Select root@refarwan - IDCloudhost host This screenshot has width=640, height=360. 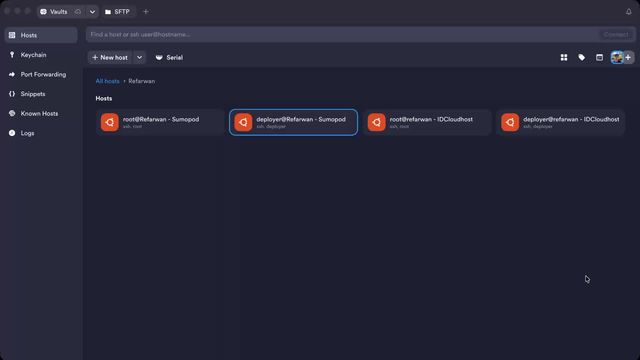427,122
